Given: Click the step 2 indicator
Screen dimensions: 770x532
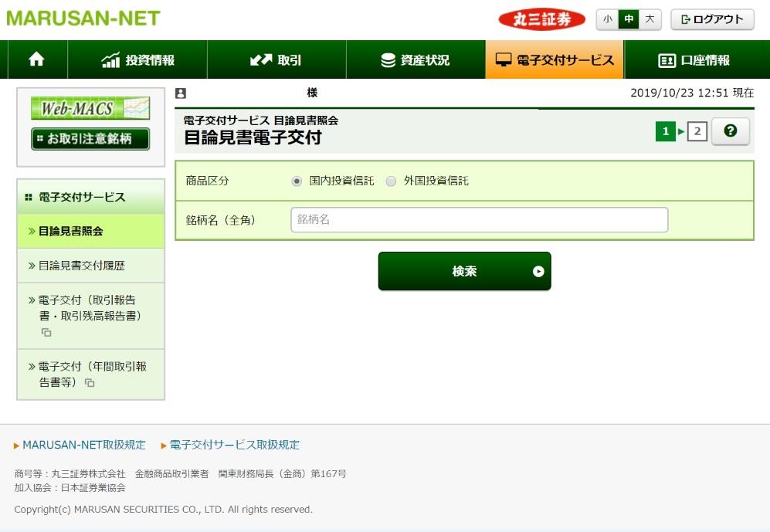Looking at the screenshot, I should 697,131.
